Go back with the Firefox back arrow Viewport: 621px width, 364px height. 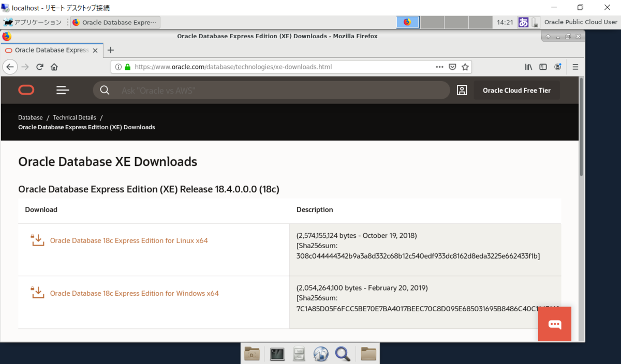click(10, 67)
